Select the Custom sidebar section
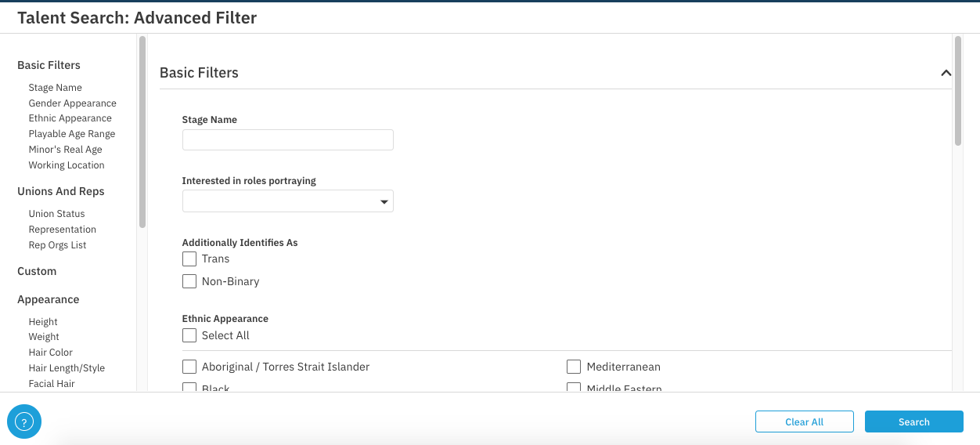Screen dimensions: 980x445 point(37,271)
